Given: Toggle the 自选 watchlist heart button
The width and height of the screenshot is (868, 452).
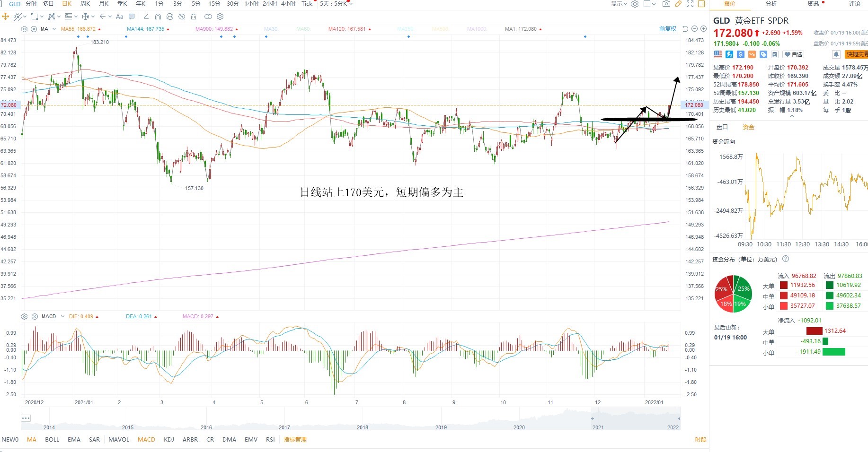Looking at the screenshot, I should (x=793, y=54).
